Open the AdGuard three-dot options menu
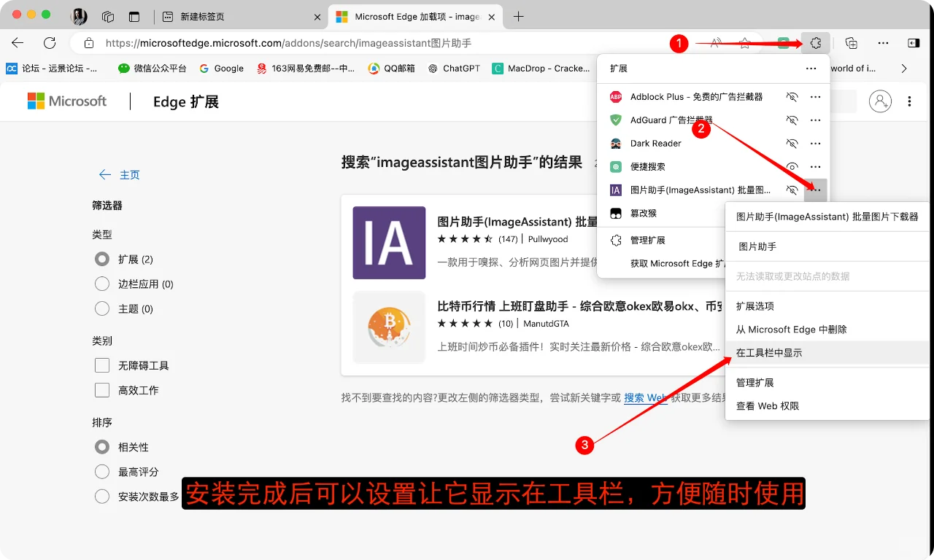Image resolution: width=934 pixels, height=560 pixels. pos(816,120)
